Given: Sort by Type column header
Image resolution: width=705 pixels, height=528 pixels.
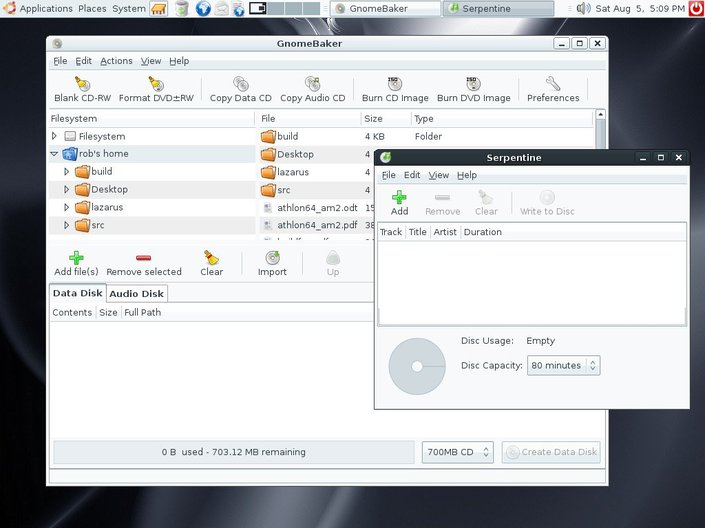Looking at the screenshot, I should click(x=502, y=119).
